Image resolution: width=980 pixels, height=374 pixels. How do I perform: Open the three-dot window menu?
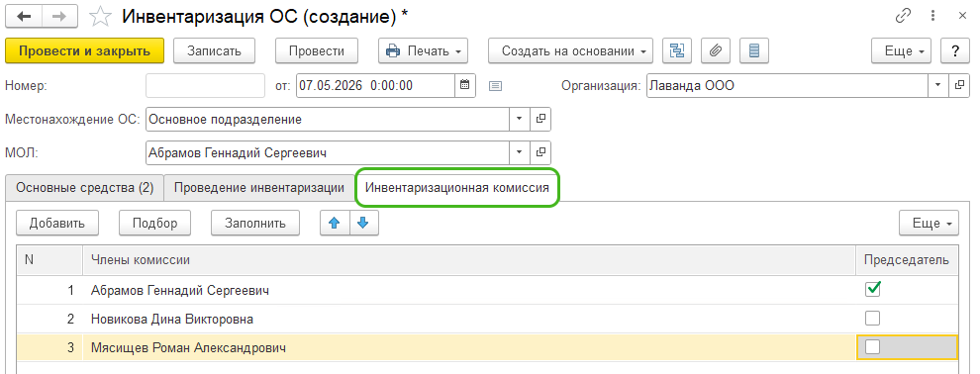(933, 16)
